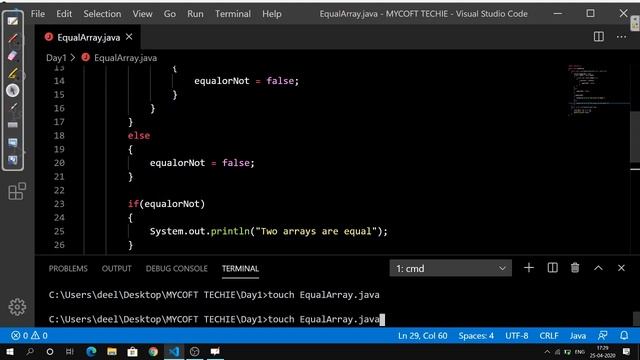640x360 pixels.
Task: Select the pink eraser annotation tool
Action: pos(13,56)
